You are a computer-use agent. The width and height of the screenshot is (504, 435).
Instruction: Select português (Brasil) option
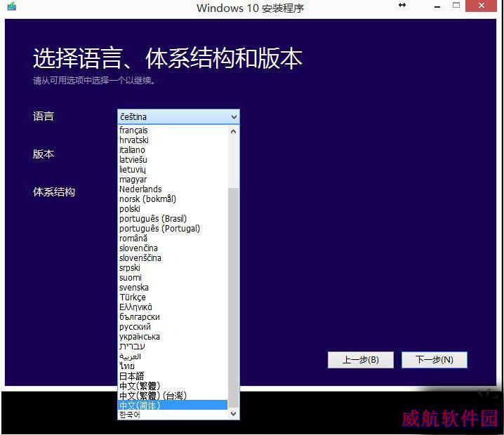click(x=173, y=219)
